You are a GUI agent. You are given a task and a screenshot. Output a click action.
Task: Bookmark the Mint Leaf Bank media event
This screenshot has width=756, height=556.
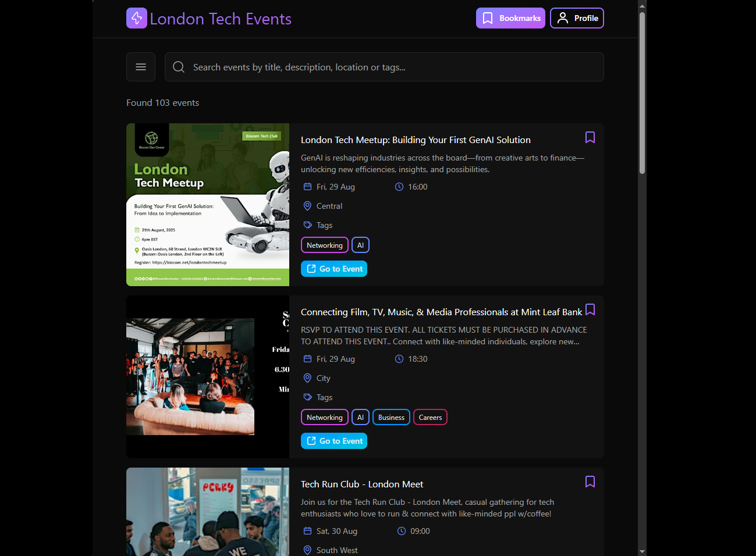590,309
